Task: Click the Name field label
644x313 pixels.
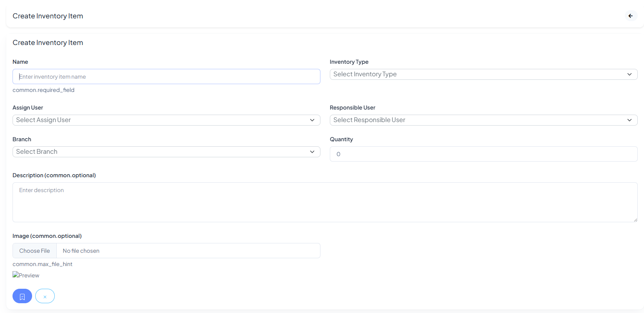Action: coord(20,62)
